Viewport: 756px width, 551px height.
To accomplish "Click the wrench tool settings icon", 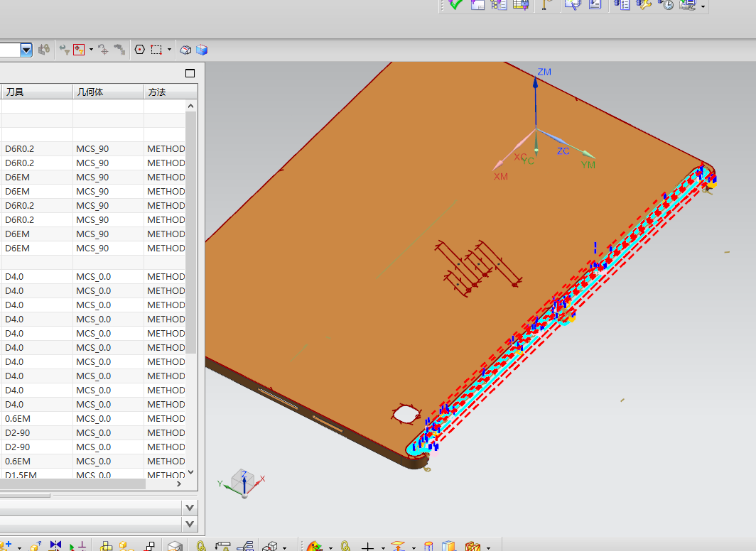I will coord(644,4).
